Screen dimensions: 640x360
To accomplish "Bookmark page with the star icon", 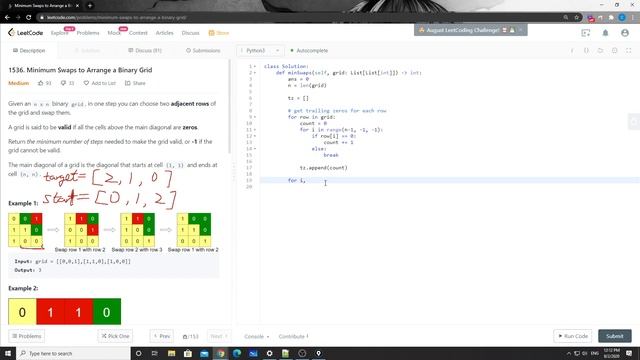I will click(x=577, y=18).
